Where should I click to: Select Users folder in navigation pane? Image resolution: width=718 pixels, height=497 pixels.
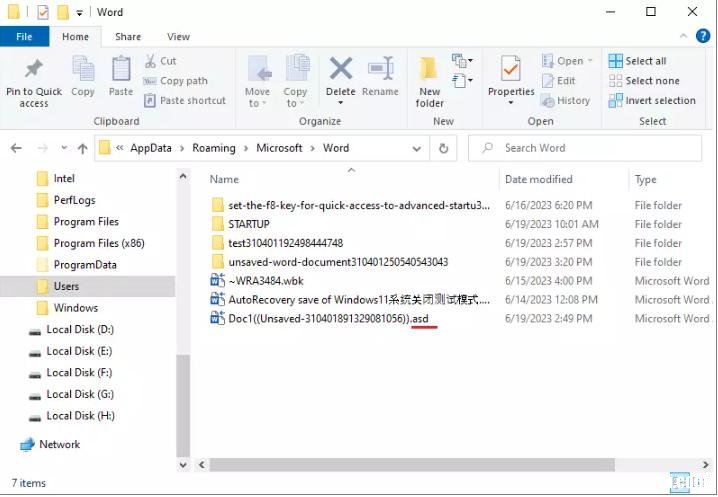[87, 286]
